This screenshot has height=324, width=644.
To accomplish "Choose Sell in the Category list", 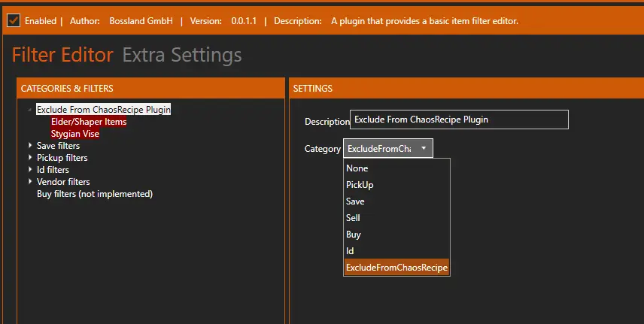I will pyautogui.click(x=396, y=218).
